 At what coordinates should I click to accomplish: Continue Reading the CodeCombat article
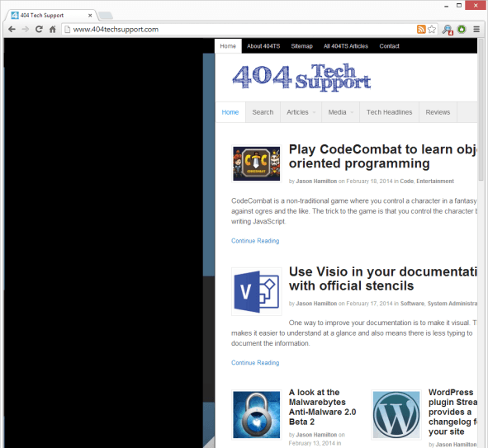tap(255, 241)
